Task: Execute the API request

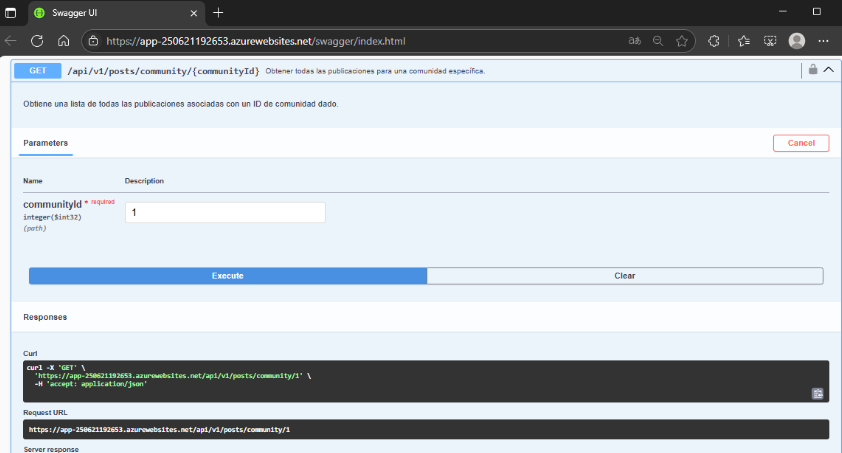Action: tap(228, 276)
